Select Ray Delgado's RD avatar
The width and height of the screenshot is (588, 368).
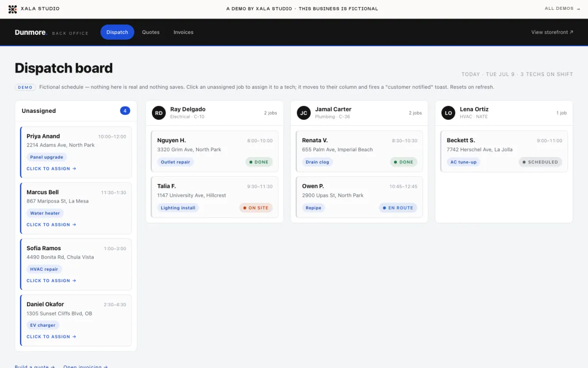[159, 113]
